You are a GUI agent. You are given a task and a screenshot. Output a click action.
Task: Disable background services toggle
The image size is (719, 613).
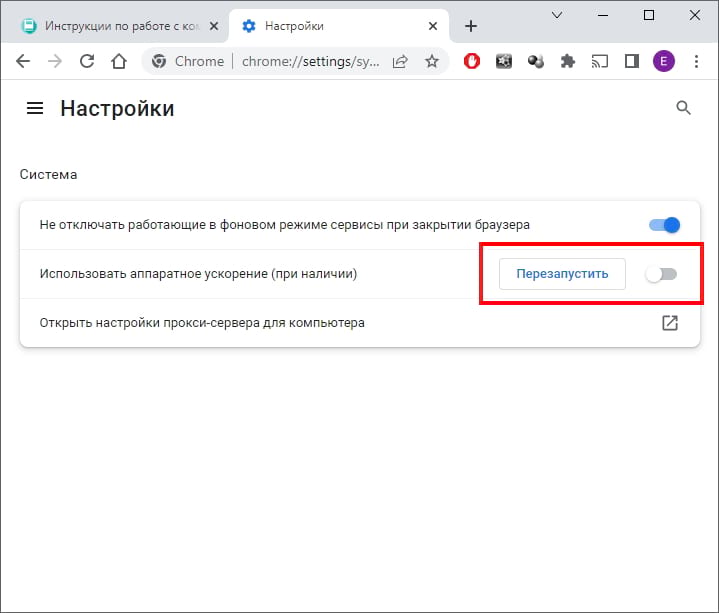(664, 225)
